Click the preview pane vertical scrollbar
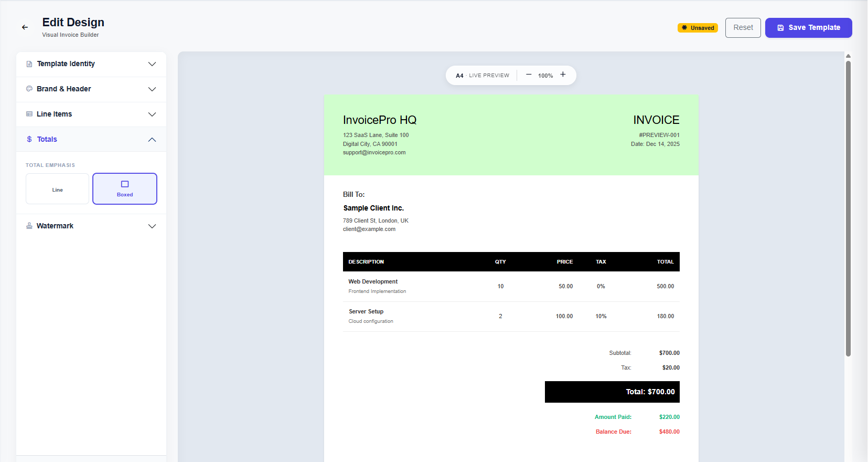Image resolution: width=868 pixels, height=462 pixels. (848, 210)
